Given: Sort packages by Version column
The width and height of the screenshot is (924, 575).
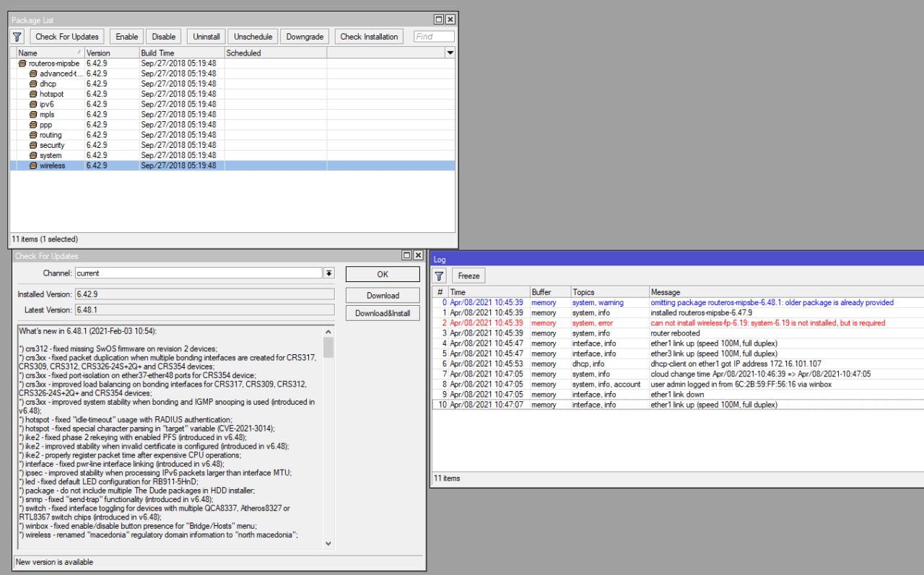Looking at the screenshot, I should click(x=111, y=53).
